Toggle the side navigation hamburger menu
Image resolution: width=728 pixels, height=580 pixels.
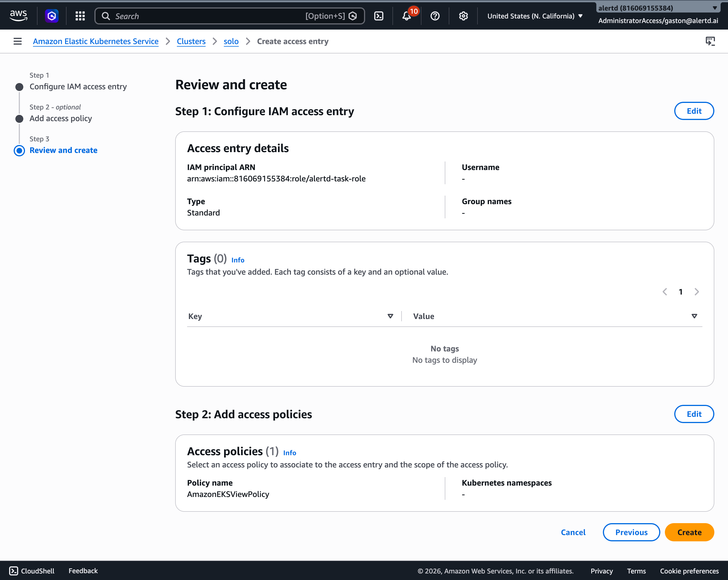18,41
